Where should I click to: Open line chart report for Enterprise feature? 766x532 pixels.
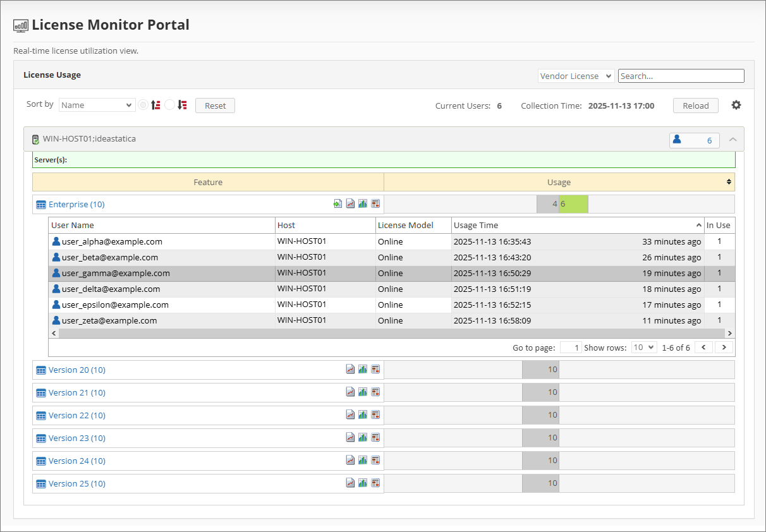350,203
